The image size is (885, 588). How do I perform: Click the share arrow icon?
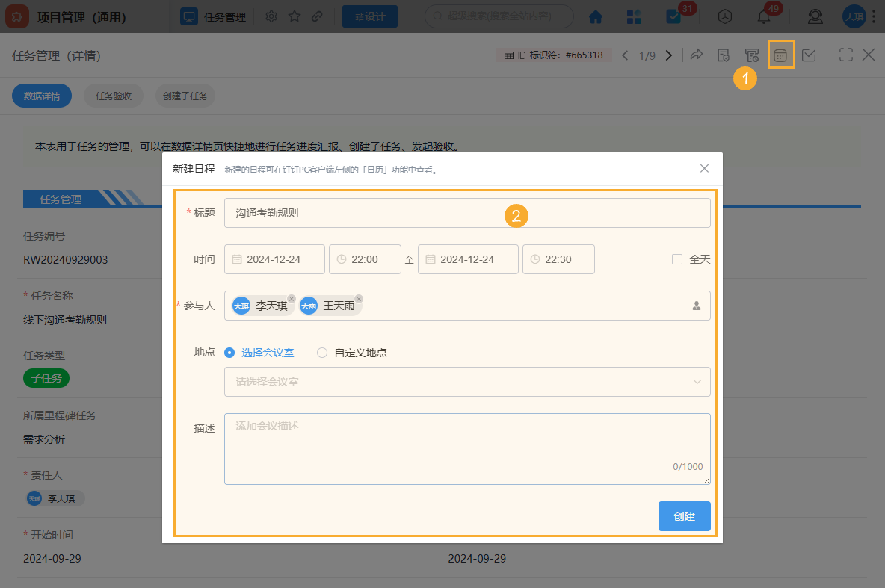point(696,55)
